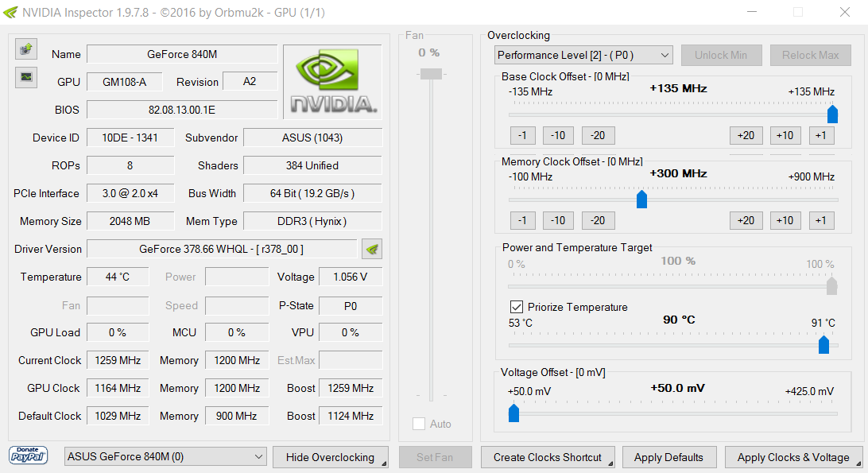Click the GPU field GM108-A
This screenshot has height=473, width=868.
tap(125, 82)
